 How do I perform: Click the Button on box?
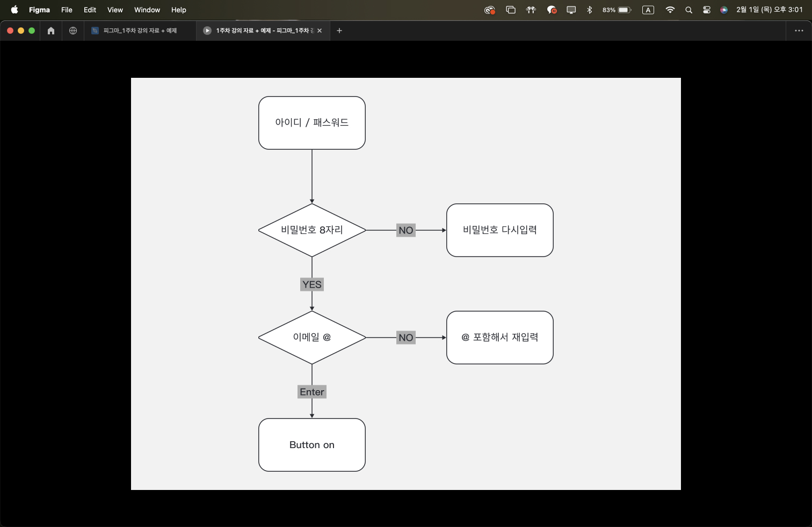coord(312,445)
